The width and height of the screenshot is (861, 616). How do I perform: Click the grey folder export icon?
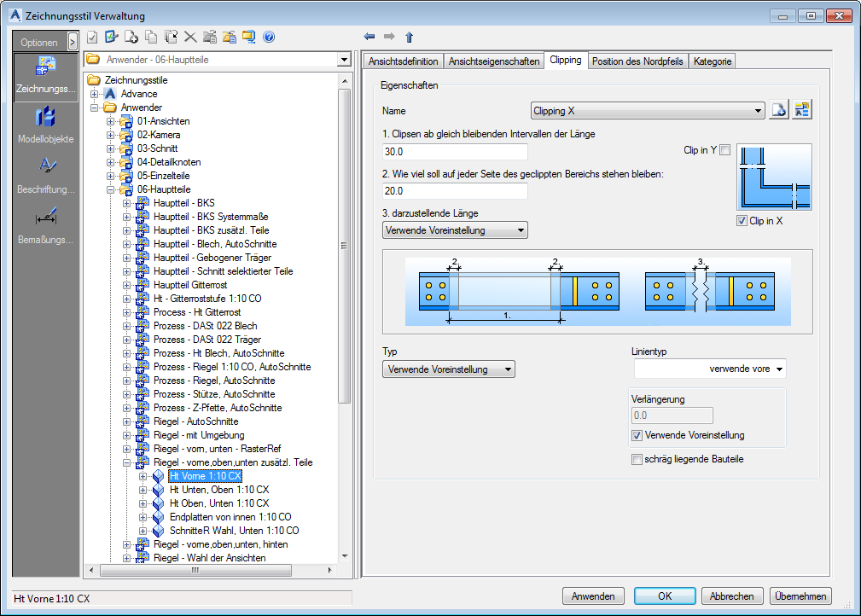pyautogui.click(x=210, y=37)
